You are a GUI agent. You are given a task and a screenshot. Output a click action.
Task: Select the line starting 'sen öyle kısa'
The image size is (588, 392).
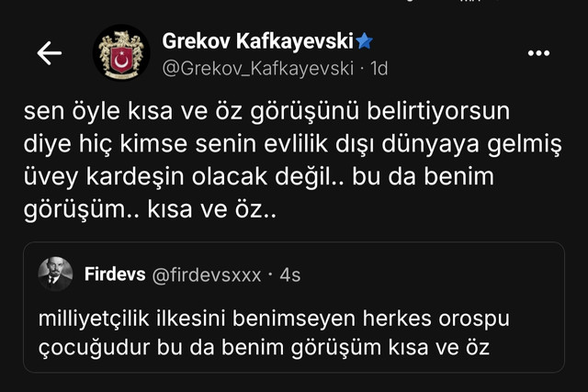(x=266, y=112)
